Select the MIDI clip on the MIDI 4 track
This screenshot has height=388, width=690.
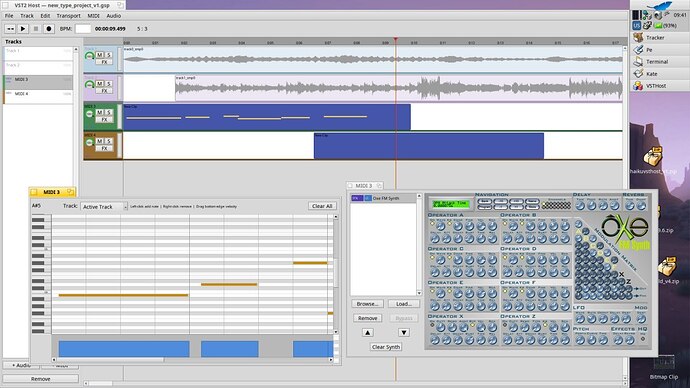429,146
